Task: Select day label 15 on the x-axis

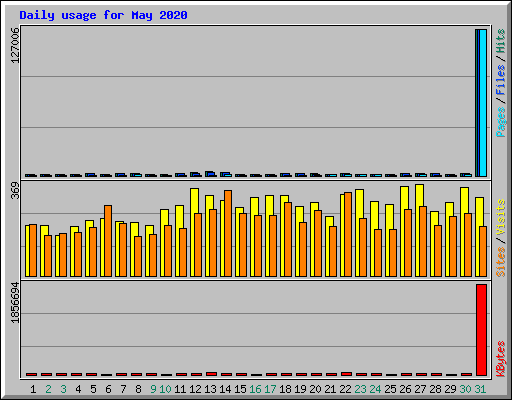Action: coord(240,389)
